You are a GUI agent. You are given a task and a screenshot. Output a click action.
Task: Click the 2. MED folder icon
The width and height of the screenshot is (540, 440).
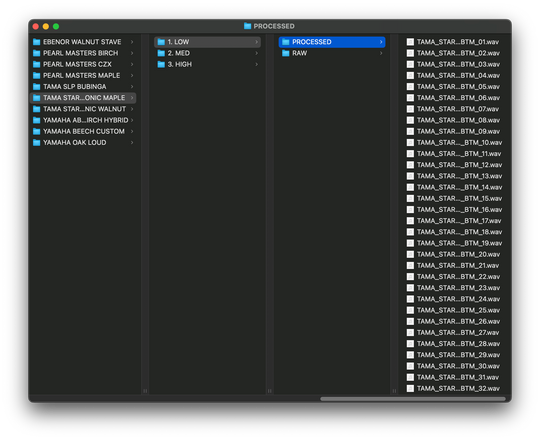coord(161,53)
